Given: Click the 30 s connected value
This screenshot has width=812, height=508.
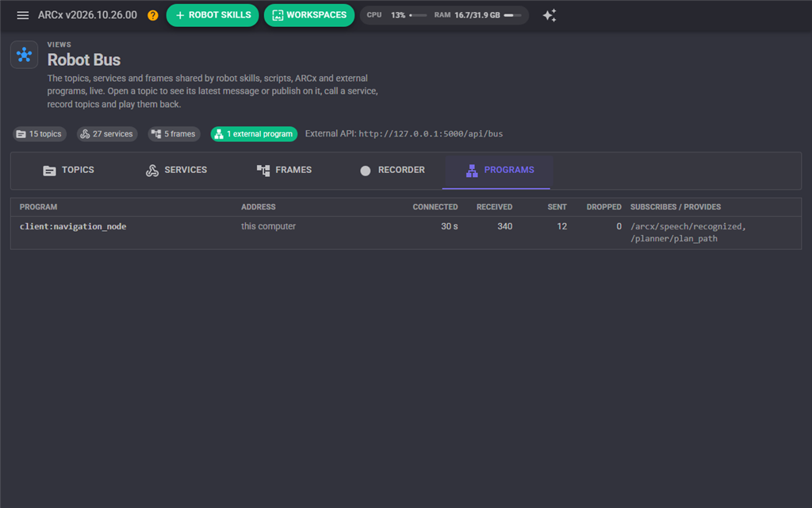Looking at the screenshot, I should [450, 226].
